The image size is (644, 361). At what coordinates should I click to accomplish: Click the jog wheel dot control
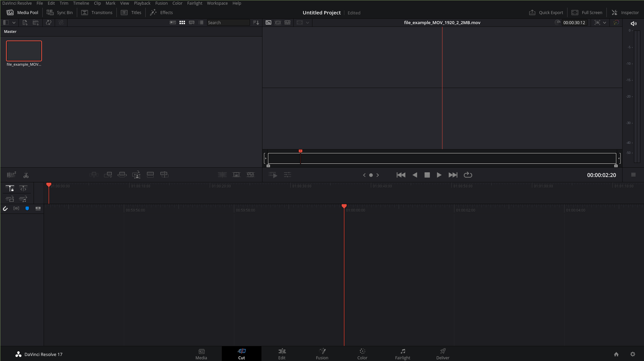pos(371,175)
